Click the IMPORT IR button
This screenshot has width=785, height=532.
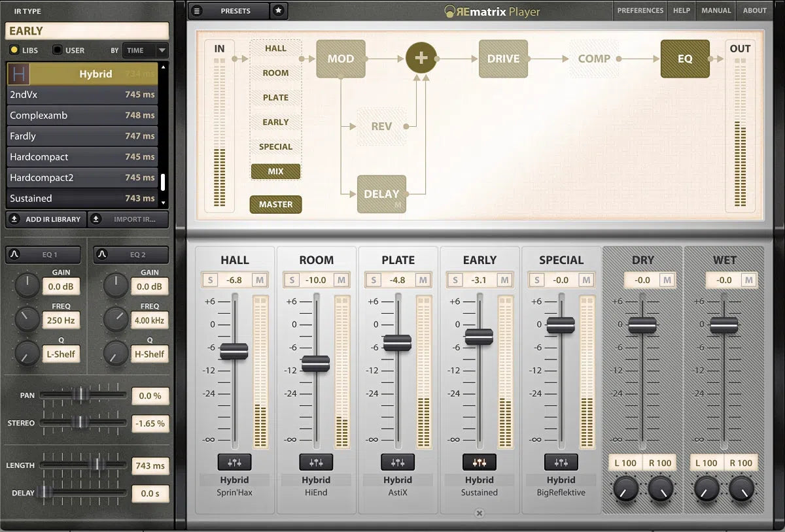pyautogui.click(x=128, y=219)
